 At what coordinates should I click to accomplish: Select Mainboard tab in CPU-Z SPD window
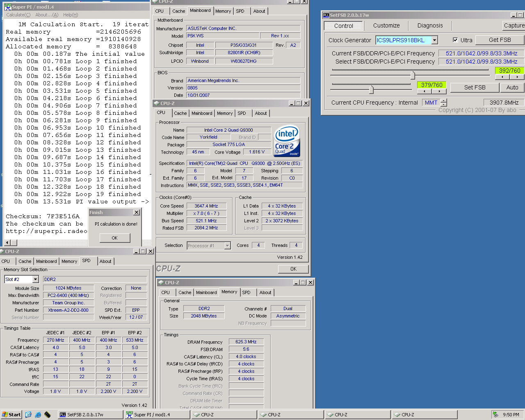(x=46, y=261)
